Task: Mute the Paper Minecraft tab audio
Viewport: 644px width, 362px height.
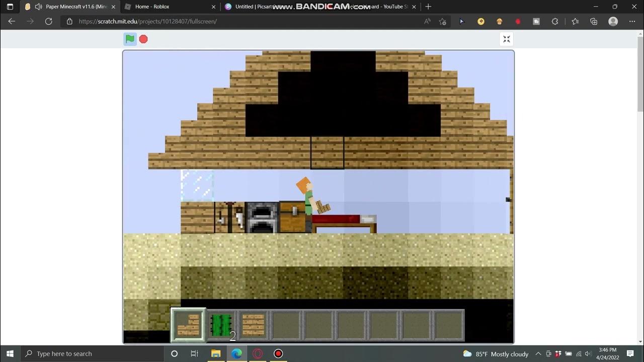Action: click(x=39, y=7)
